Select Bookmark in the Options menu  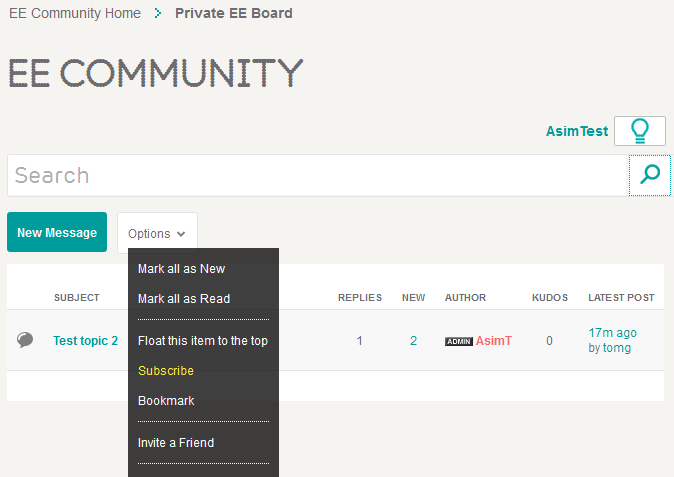coord(166,401)
